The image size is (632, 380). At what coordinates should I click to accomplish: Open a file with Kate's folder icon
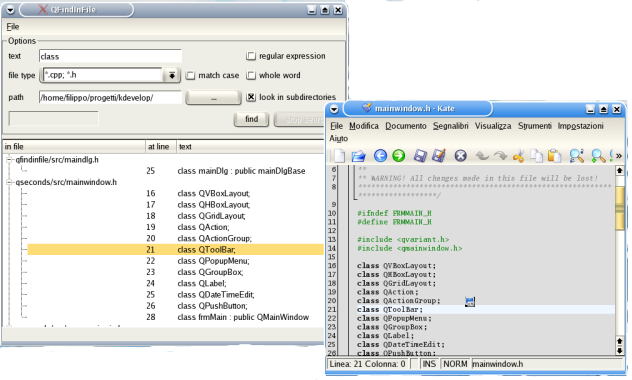(358, 156)
